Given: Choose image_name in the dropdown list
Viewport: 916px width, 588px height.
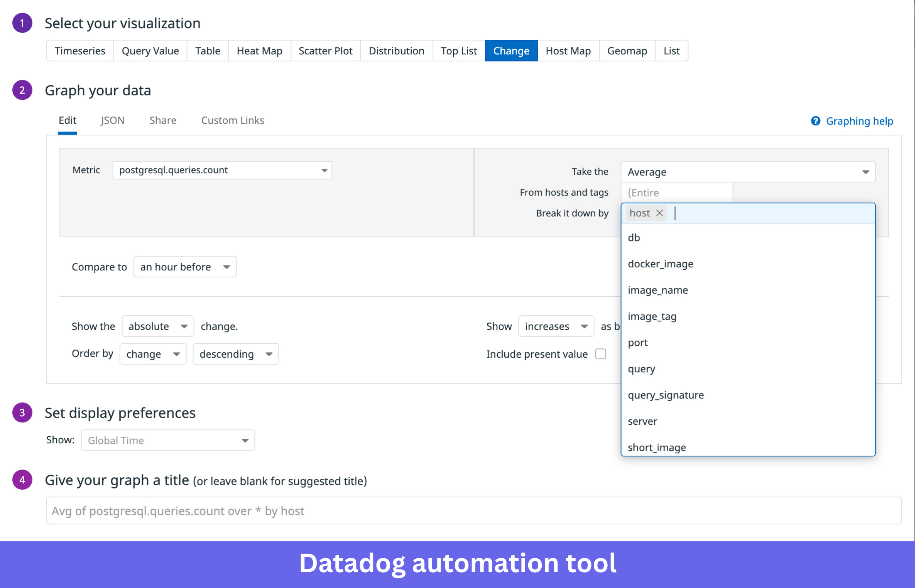Looking at the screenshot, I should click(748, 290).
